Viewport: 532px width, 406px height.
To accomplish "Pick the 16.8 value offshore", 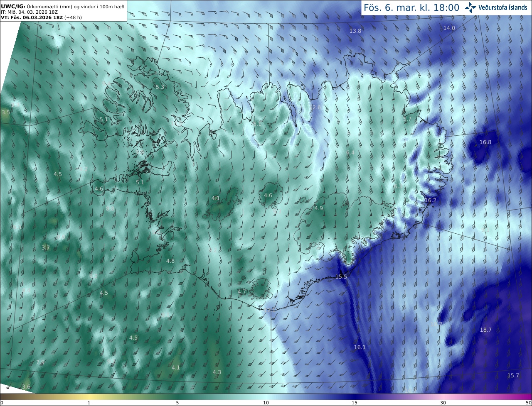I will point(485,142).
